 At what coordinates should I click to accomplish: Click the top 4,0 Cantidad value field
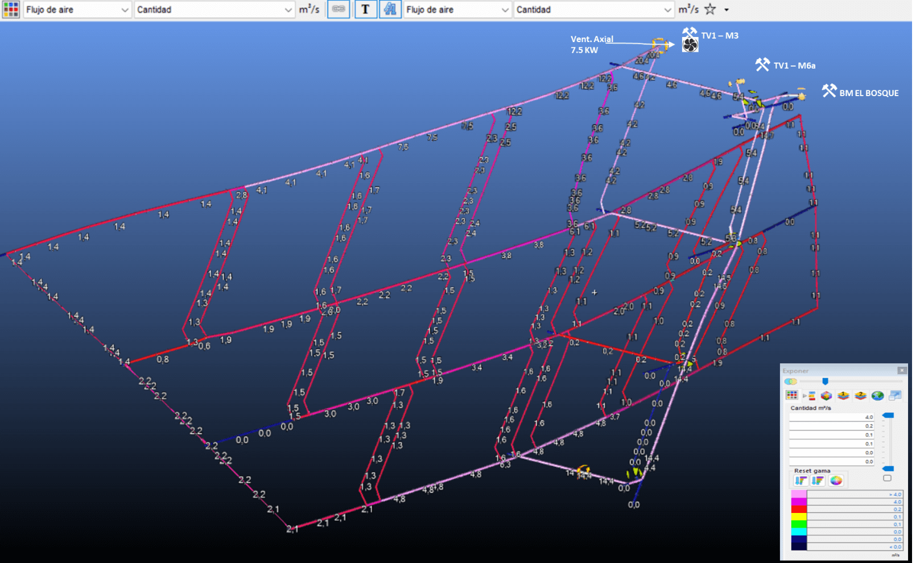click(831, 417)
